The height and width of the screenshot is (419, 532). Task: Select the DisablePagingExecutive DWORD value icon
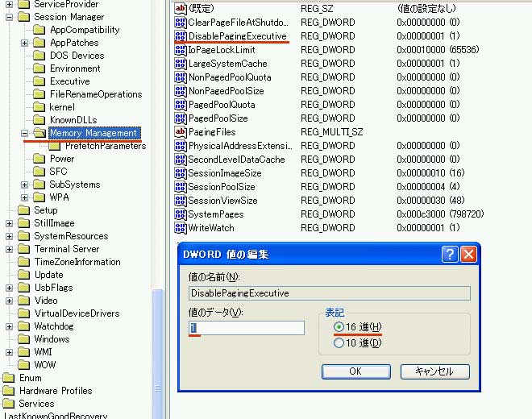[181, 36]
